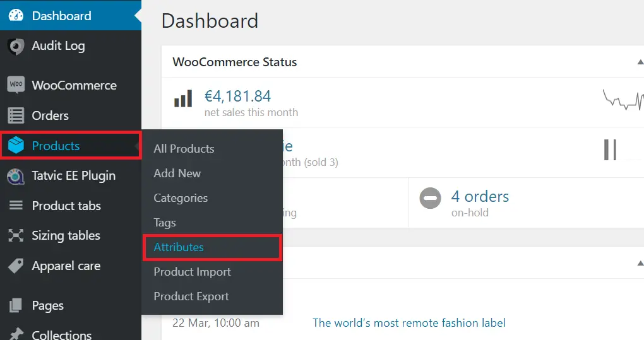Click the Audit Log shield icon

tap(16, 46)
